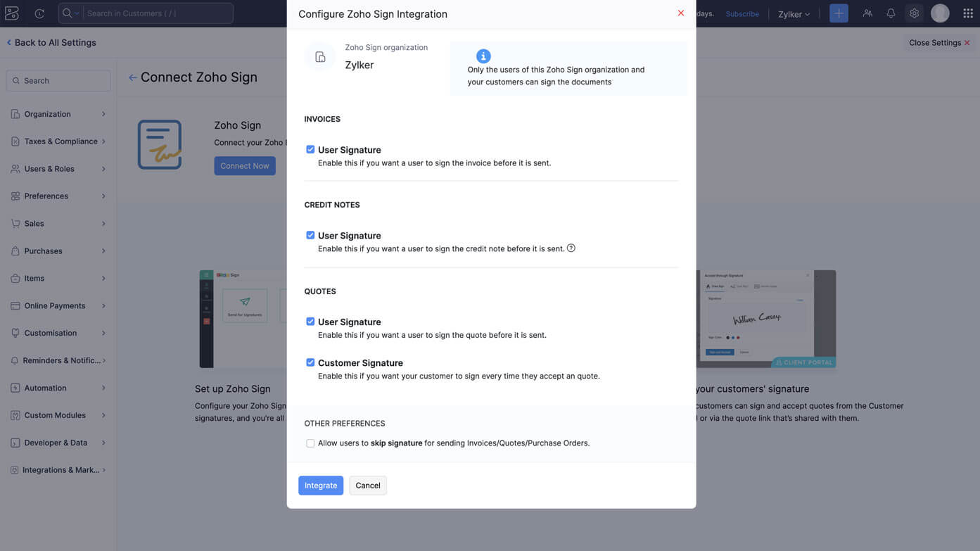980x551 pixels.
Task: Click Close Settings
Action: coord(940,43)
